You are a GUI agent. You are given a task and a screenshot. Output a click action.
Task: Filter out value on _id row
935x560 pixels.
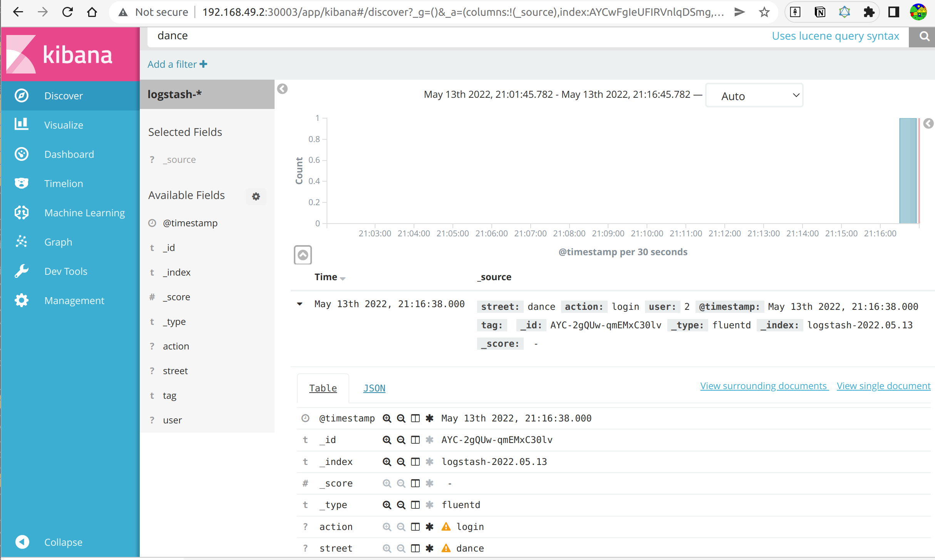(401, 440)
